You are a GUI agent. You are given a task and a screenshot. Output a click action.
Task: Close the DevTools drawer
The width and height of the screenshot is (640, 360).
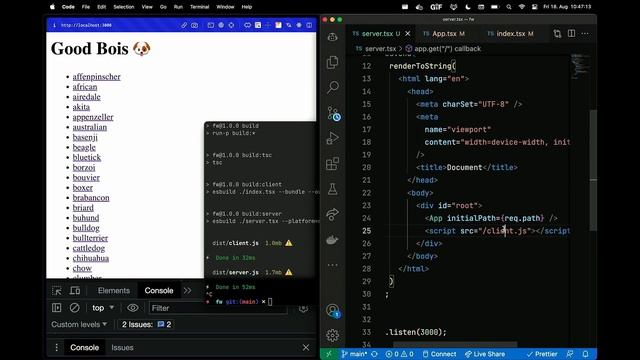pos(306,347)
